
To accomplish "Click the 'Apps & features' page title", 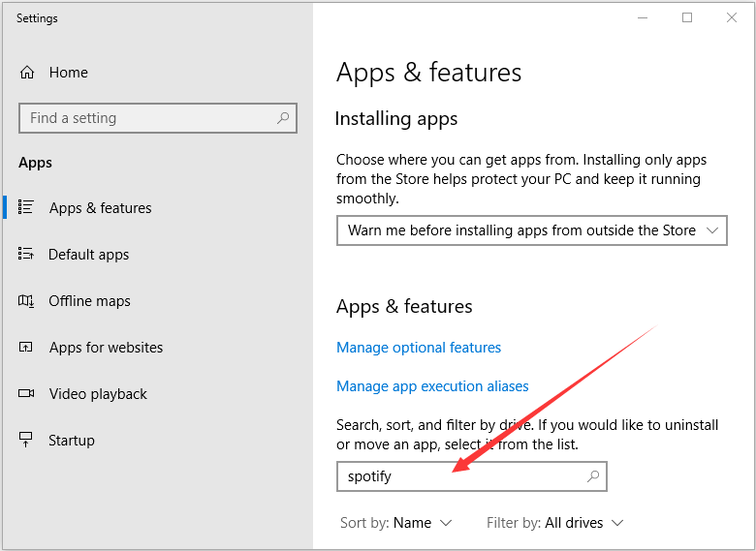I will click(x=428, y=73).
